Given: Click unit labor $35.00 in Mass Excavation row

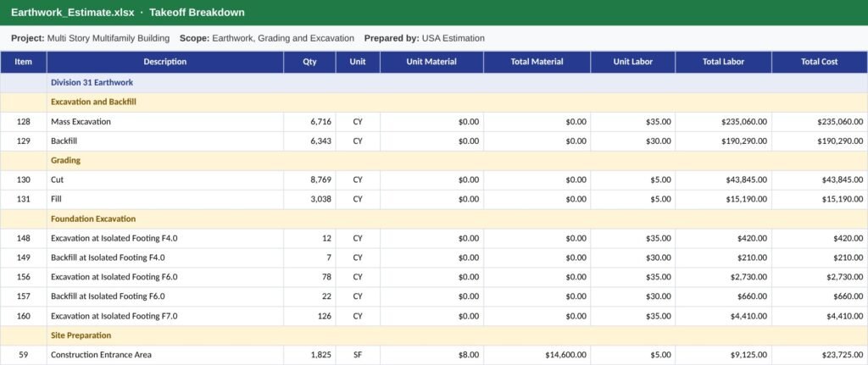Looking at the screenshot, I should click(x=632, y=122).
